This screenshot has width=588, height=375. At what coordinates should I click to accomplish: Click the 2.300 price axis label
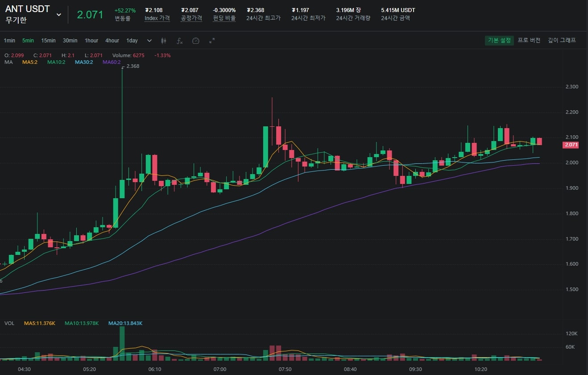point(571,87)
